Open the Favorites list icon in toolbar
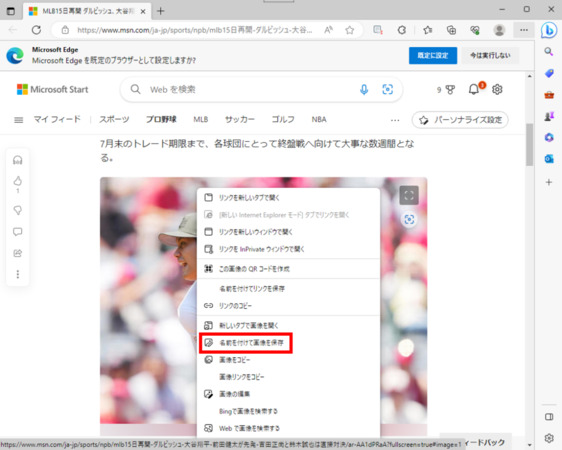Screen dimensions: 562x450 point(427,30)
